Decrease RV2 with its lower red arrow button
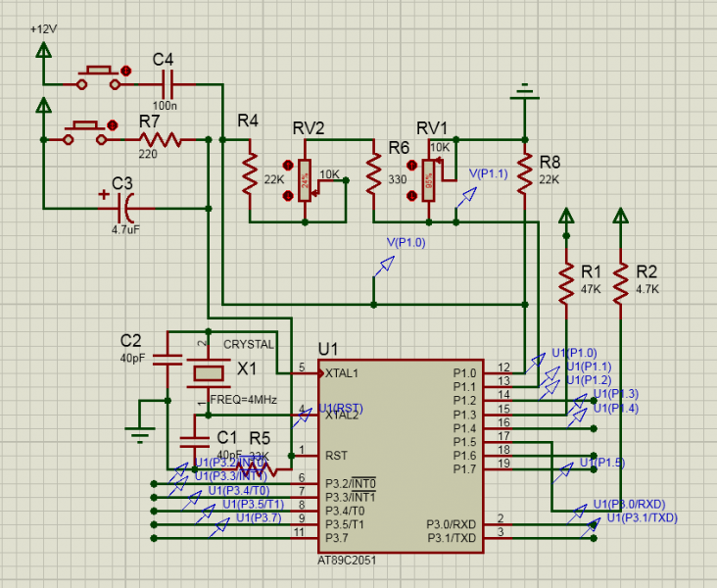The width and height of the screenshot is (717, 588). pos(288,196)
